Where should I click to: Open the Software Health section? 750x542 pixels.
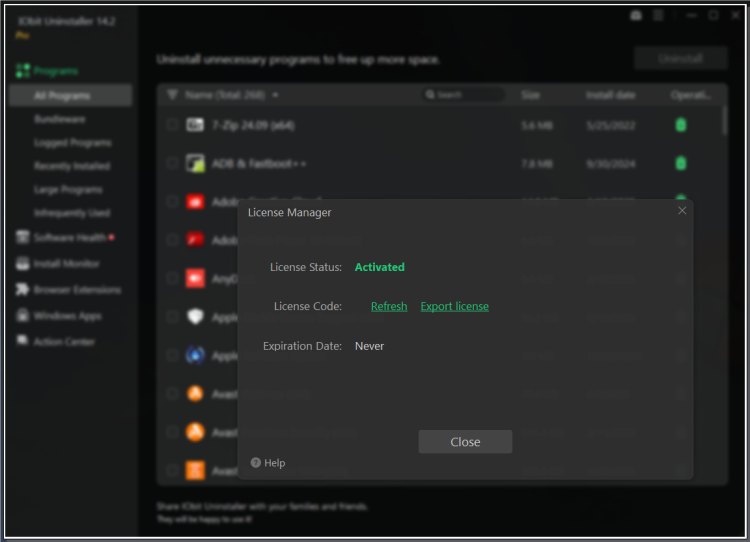(x=65, y=237)
